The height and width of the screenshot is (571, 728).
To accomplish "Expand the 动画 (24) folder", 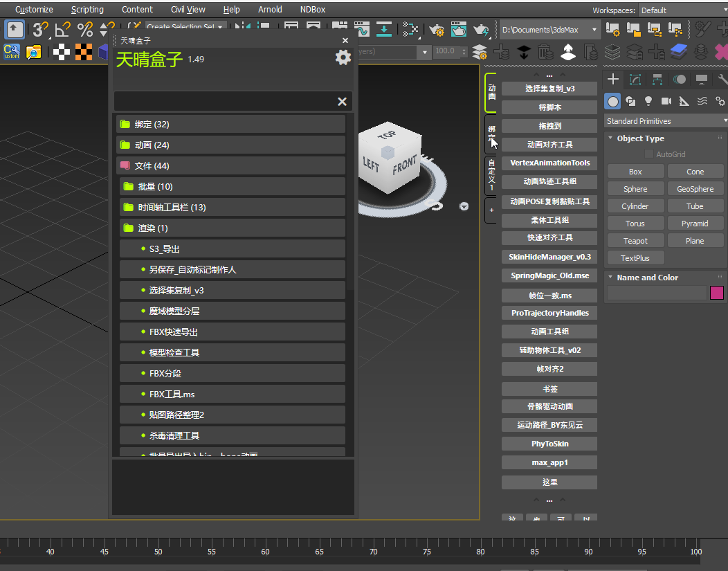I will point(230,145).
